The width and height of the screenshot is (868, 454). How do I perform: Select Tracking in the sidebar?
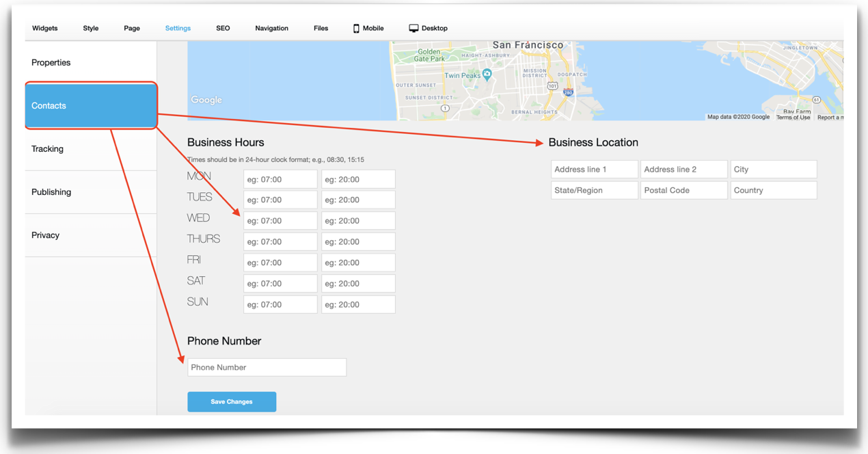pyautogui.click(x=47, y=149)
